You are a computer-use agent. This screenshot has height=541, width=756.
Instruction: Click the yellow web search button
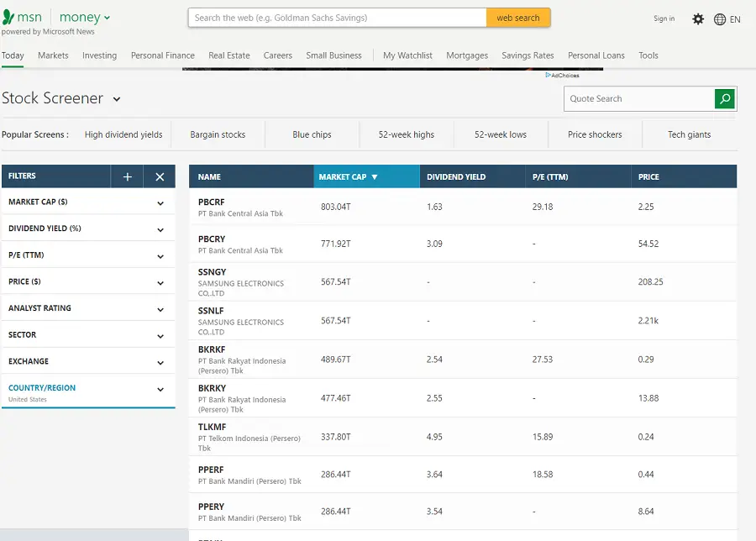(518, 18)
